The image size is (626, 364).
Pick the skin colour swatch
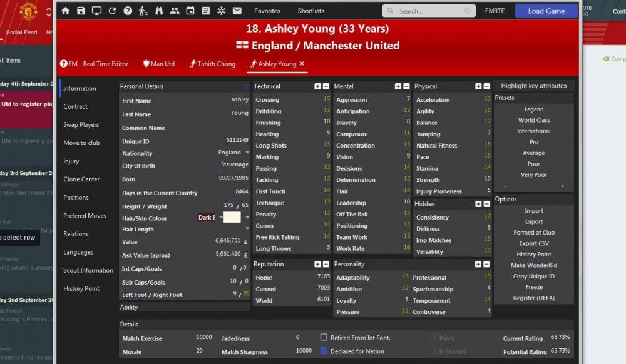(x=232, y=217)
